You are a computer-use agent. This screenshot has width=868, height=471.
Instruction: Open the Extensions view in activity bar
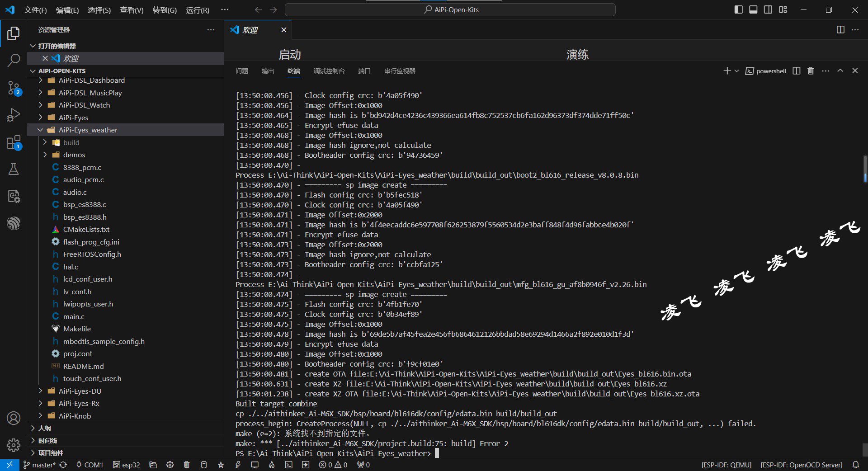14,142
